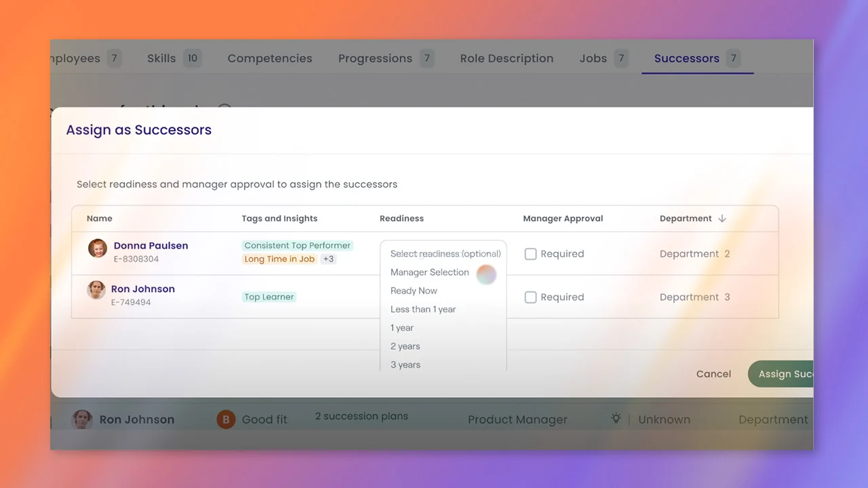Click Ron Johnson's avatar in the dialog
The image size is (868, 488).
pos(96,290)
